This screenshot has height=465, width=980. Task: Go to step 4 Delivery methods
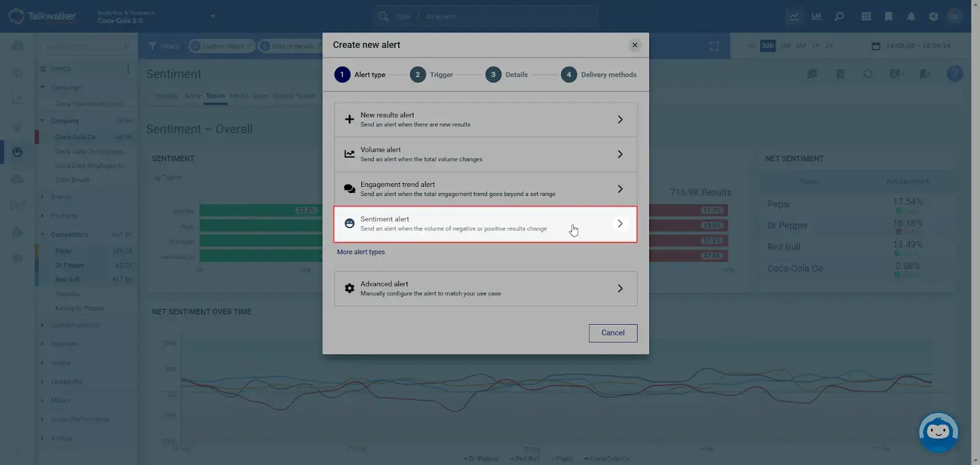click(x=599, y=75)
